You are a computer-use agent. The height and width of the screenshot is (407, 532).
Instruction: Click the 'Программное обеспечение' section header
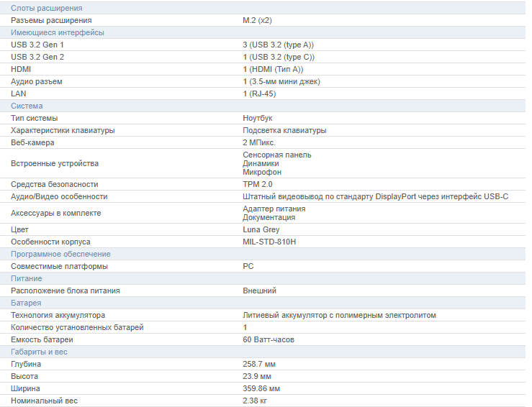(x=60, y=254)
